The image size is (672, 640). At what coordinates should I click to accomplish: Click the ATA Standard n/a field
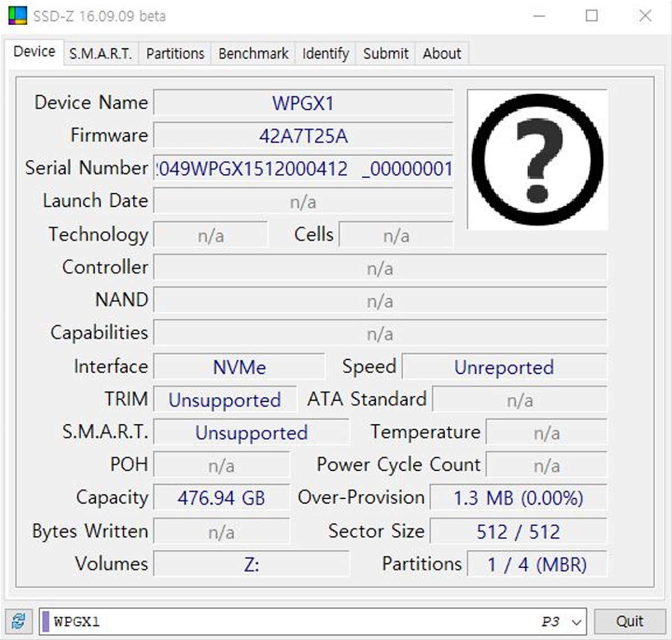tap(520, 400)
